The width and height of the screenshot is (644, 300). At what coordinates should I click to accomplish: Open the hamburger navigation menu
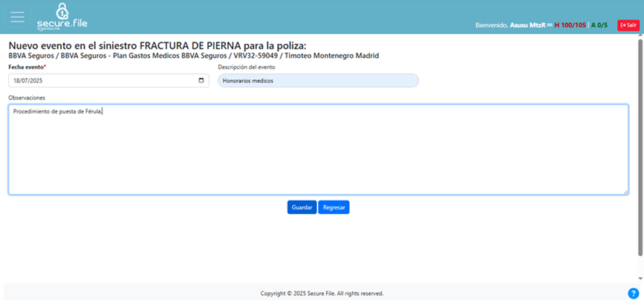[x=17, y=17]
